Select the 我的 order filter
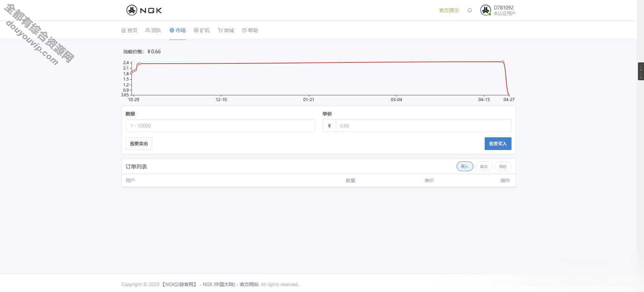The width and height of the screenshot is (644, 292). [503, 166]
